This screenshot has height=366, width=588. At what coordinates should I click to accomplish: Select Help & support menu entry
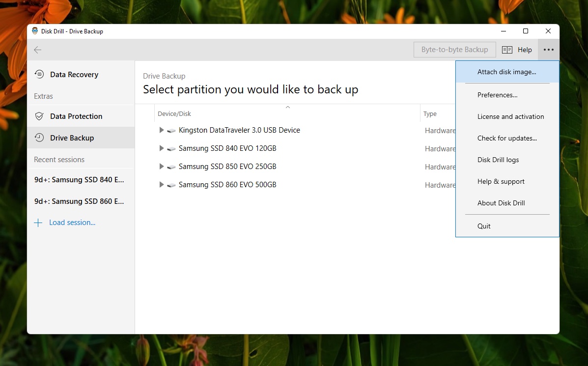point(507,181)
